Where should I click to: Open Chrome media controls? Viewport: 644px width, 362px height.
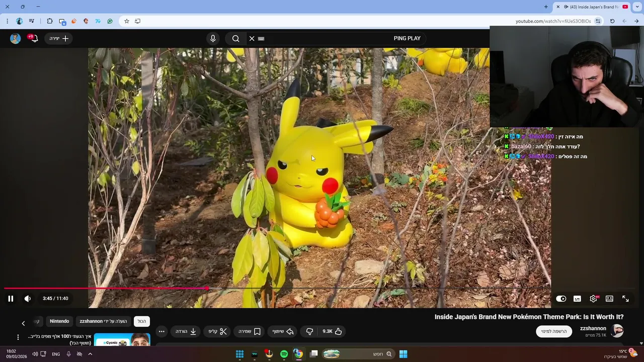32,21
